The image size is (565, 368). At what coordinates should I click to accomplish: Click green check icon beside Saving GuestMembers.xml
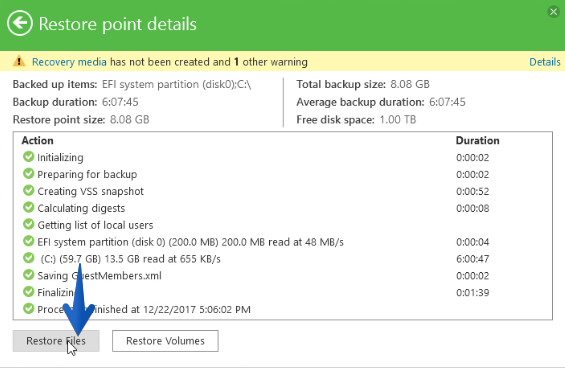point(28,275)
